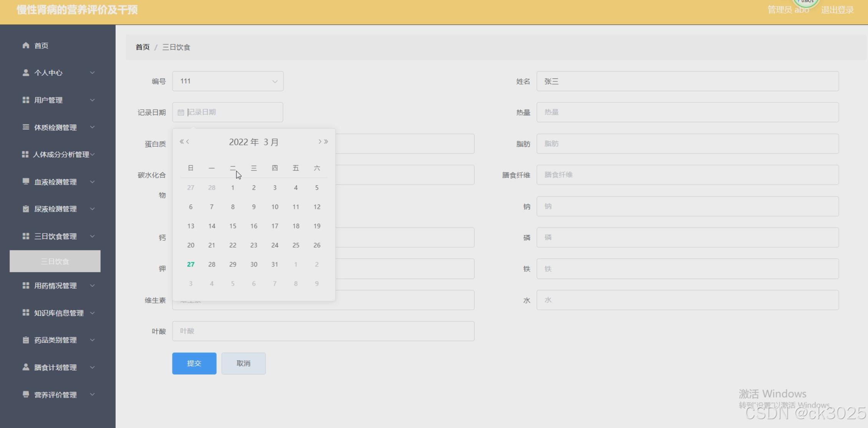The image size is (868, 428).
Task: Click 退出登录 in the top bar
Action: [x=837, y=10]
